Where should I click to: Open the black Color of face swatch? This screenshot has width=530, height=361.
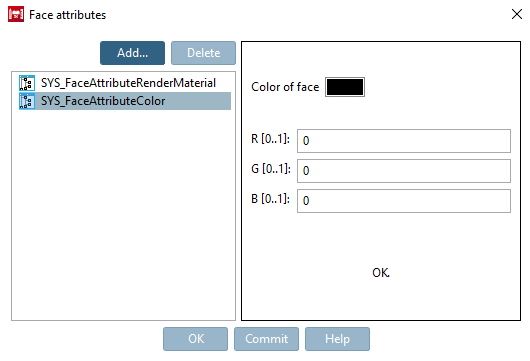(345, 87)
